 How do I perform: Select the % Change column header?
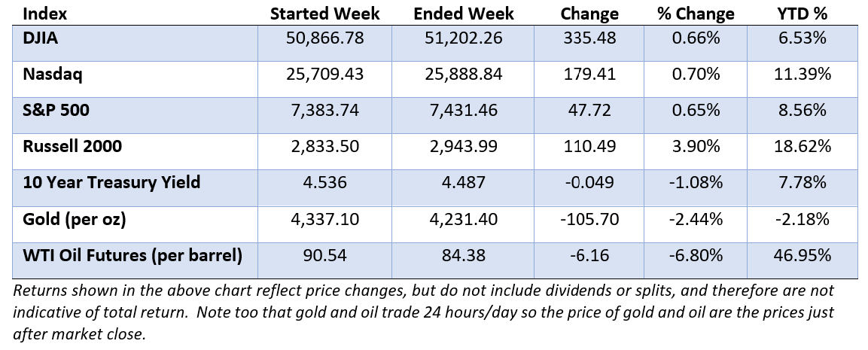point(696,14)
